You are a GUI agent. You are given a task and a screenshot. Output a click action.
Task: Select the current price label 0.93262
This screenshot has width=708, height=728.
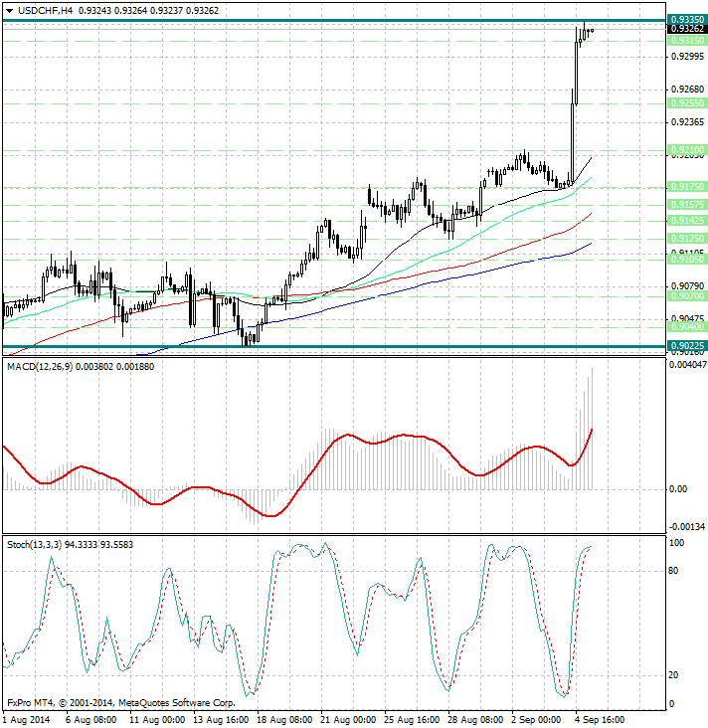click(x=687, y=29)
